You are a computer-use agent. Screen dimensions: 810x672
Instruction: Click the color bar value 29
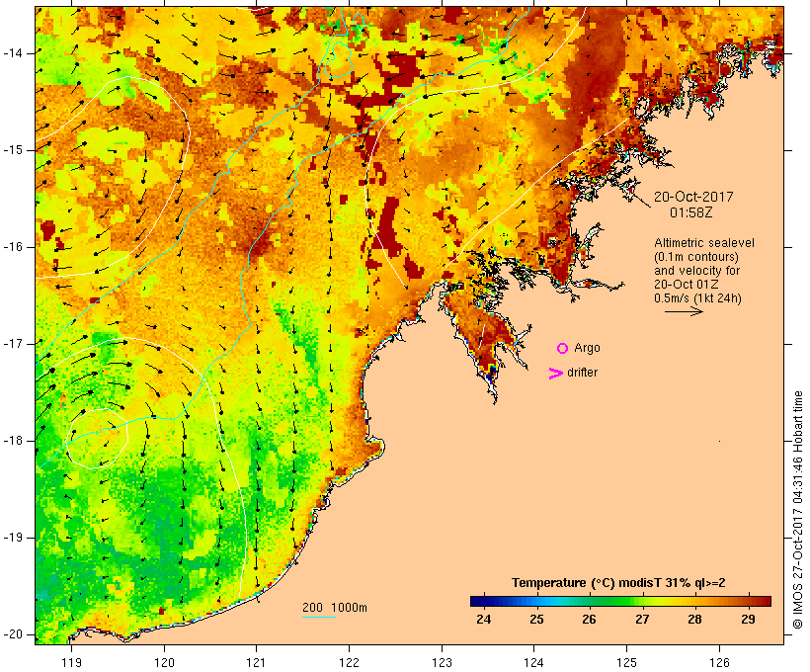point(748,619)
